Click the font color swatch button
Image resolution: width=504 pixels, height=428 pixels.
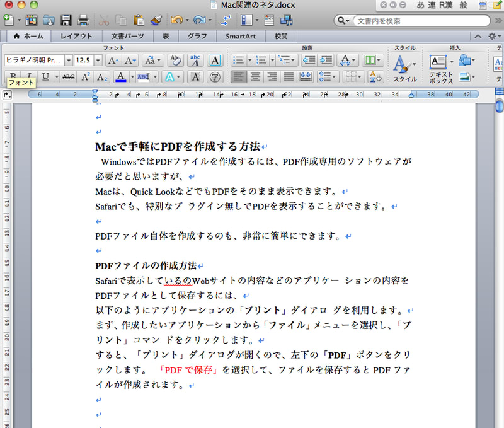[x=122, y=77]
